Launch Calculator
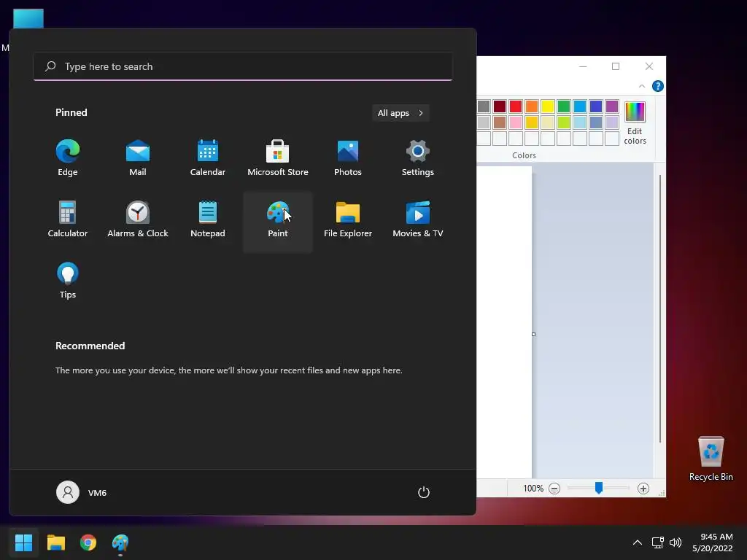747x560 pixels. click(68, 219)
